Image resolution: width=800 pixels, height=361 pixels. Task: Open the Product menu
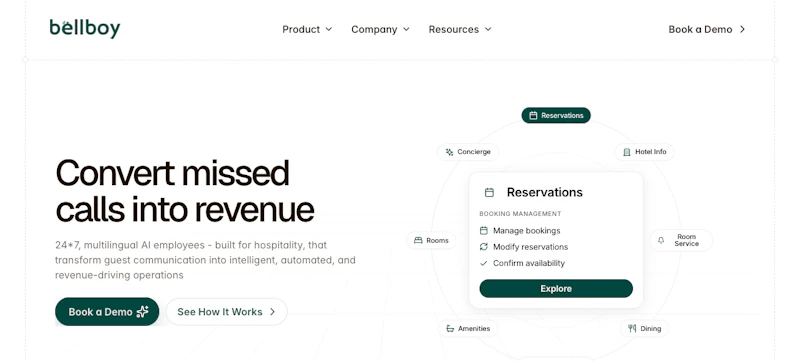click(307, 30)
